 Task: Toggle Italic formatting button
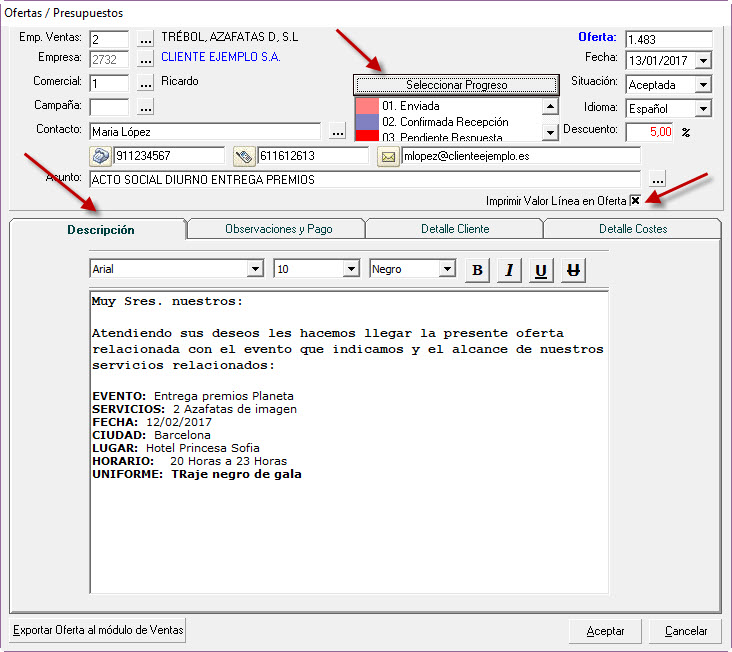(509, 270)
